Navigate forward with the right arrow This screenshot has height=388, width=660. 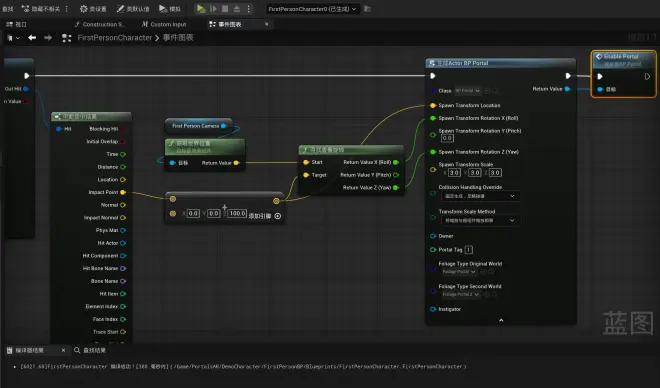click(48, 38)
